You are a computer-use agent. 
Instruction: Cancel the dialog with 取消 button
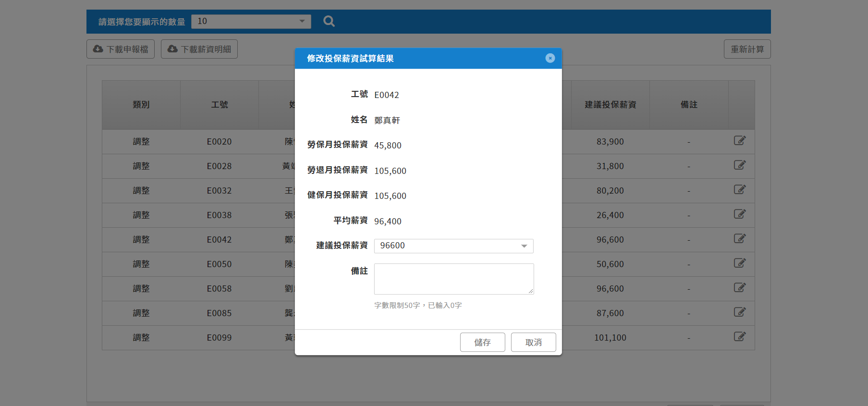pyautogui.click(x=534, y=342)
